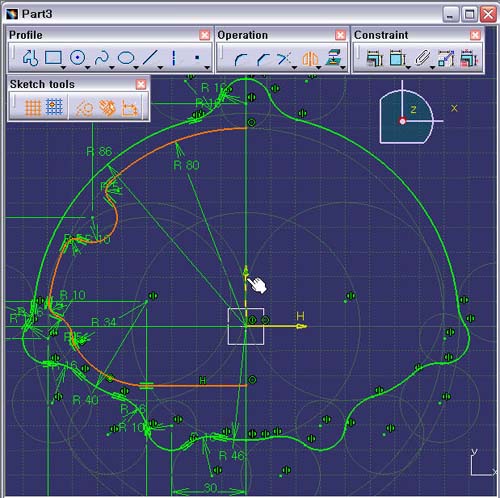The height and width of the screenshot is (498, 500).
Task: Select the Circle tool
Action: (77, 58)
